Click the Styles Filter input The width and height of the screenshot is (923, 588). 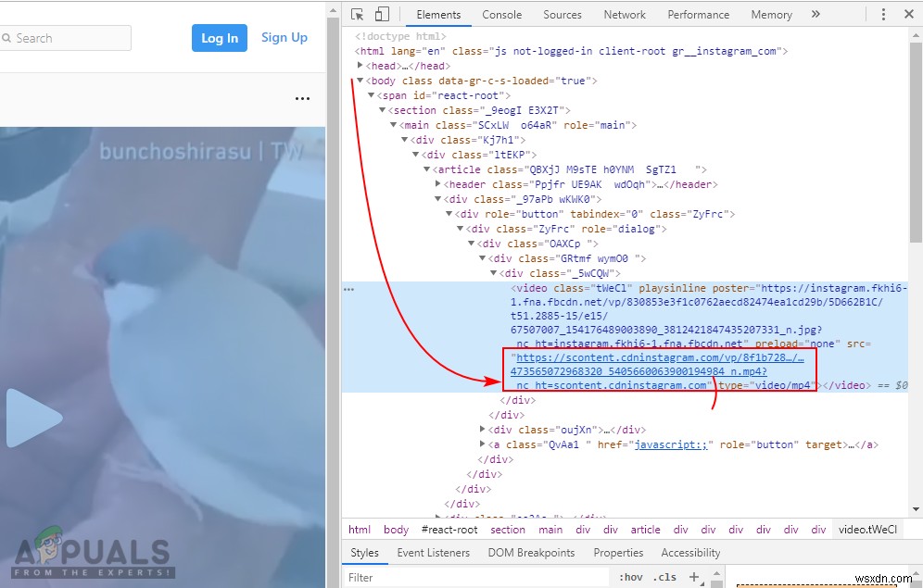477,578
